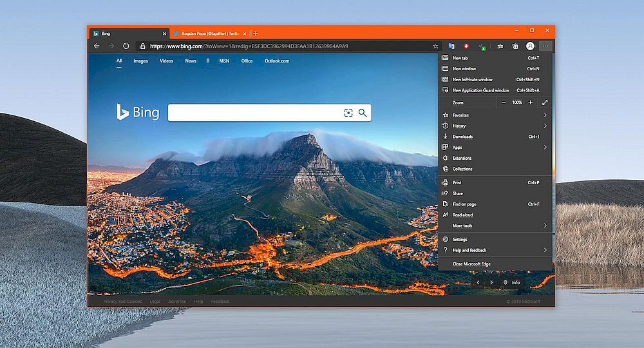
Task: Expand the History submenu
Action: coord(545,126)
